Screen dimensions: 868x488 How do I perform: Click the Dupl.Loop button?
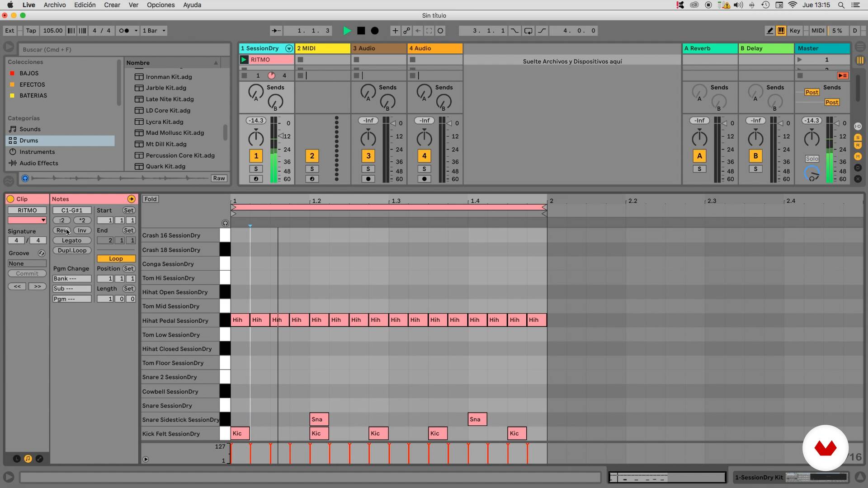point(72,250)
